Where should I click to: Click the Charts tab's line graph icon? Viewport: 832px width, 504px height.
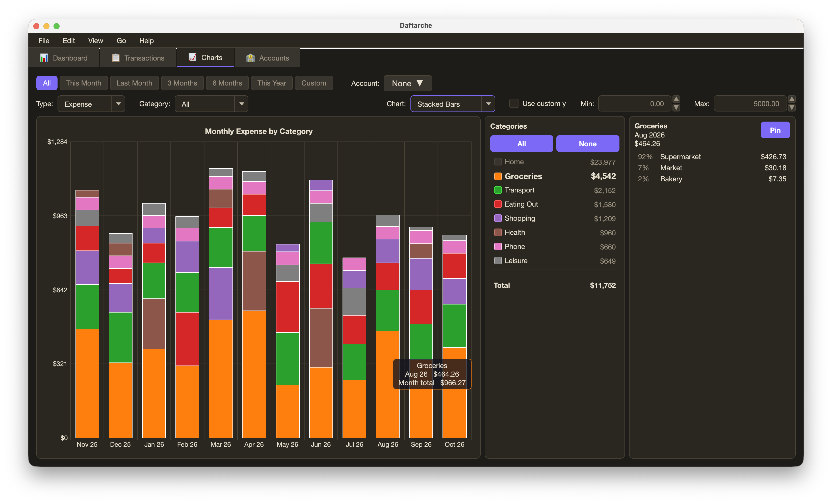click(x=192, y=57)
